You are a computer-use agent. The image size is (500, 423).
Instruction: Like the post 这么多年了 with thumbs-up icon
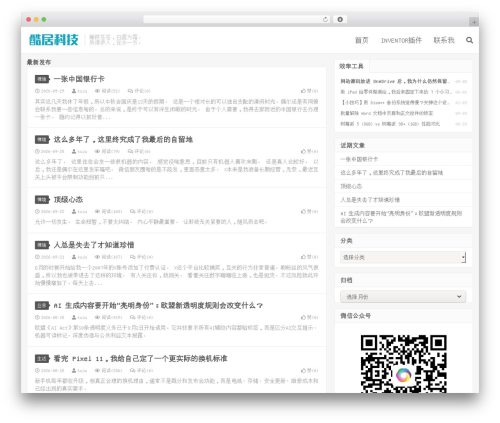tap(309, 151)
